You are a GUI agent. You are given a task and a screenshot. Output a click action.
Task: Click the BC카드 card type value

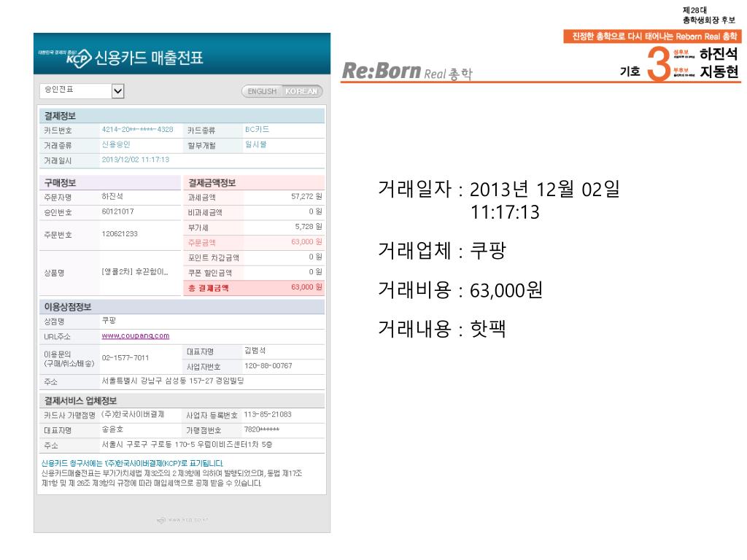point(258,130)
